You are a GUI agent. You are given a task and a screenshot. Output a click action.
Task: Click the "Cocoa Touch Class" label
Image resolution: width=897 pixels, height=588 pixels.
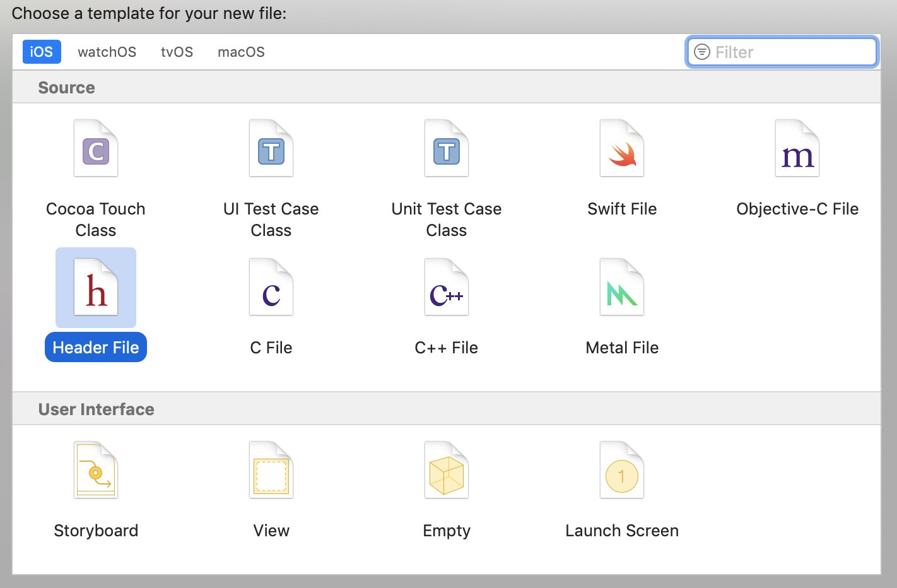(x=96, y=220)
